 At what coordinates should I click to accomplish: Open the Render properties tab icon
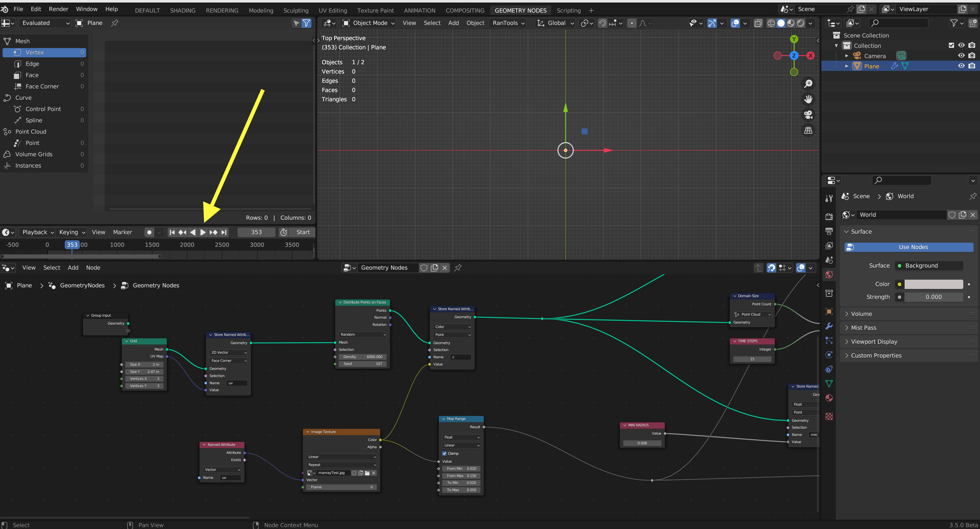click(829, 216)
